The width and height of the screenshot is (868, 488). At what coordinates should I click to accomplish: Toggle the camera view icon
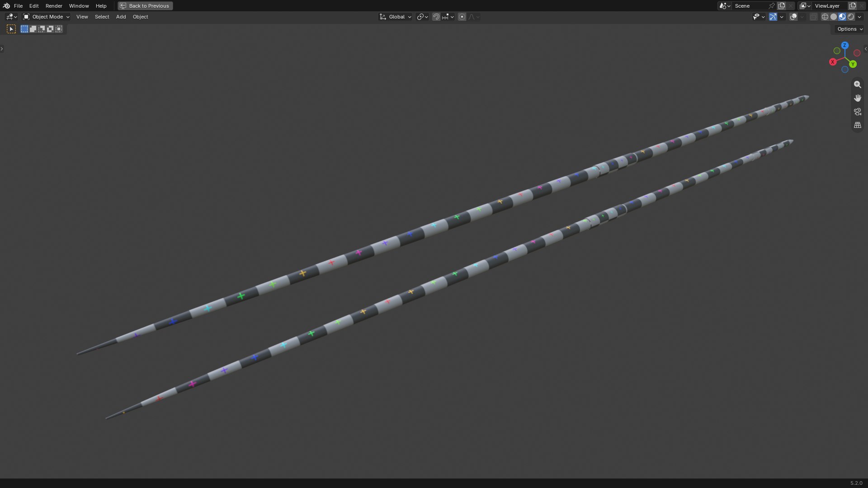click(857, 112)
